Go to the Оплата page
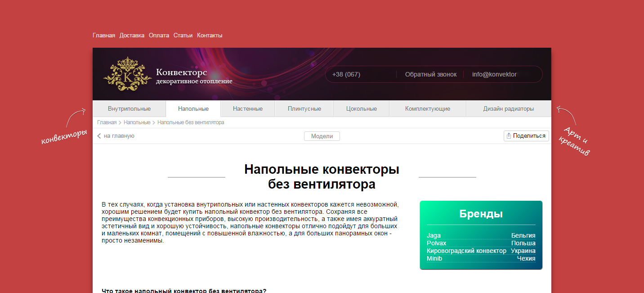 (159, 36)
